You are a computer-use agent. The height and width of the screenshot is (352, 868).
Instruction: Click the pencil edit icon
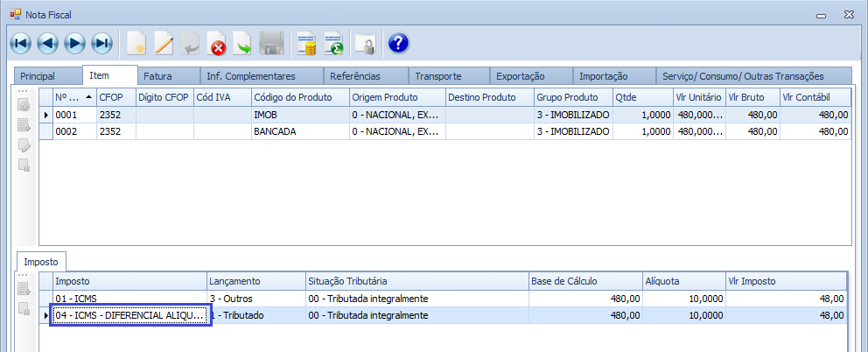tap(164, 43)
